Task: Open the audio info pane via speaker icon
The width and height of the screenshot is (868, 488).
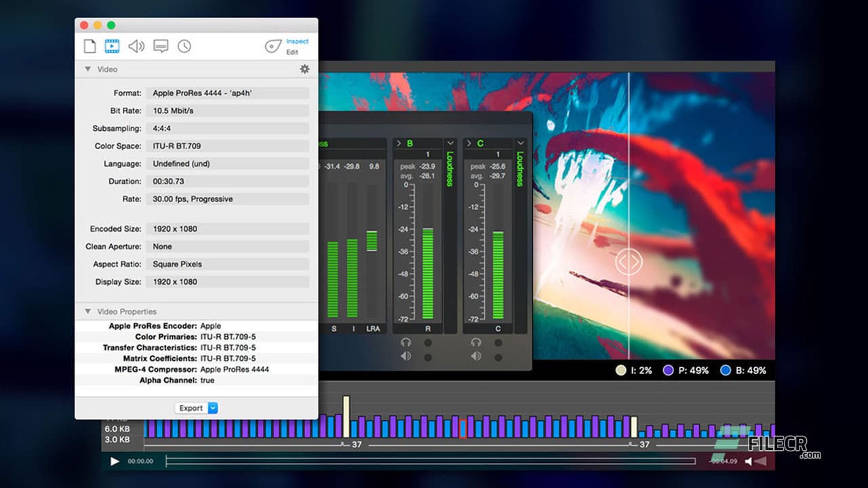Action: [135, 46]
